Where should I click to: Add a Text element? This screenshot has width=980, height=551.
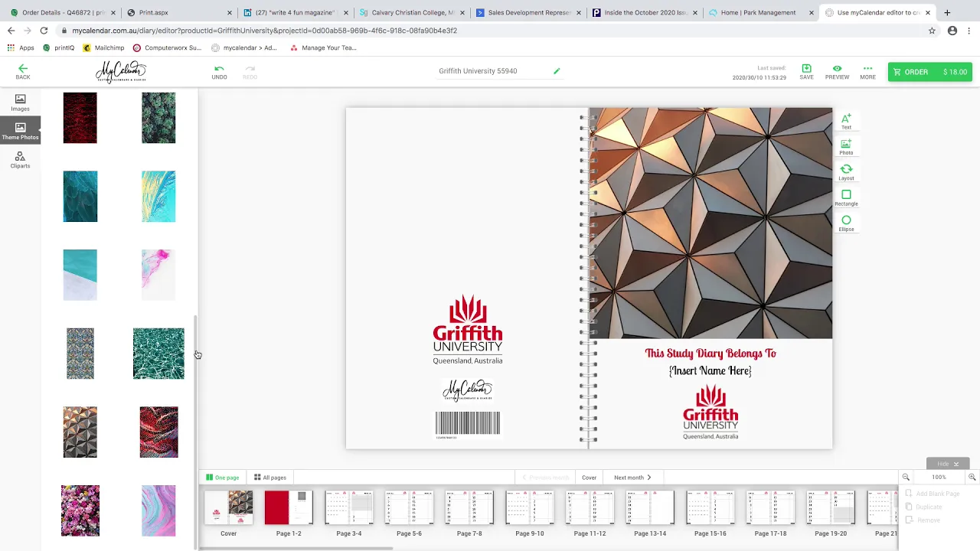(846, 121)
